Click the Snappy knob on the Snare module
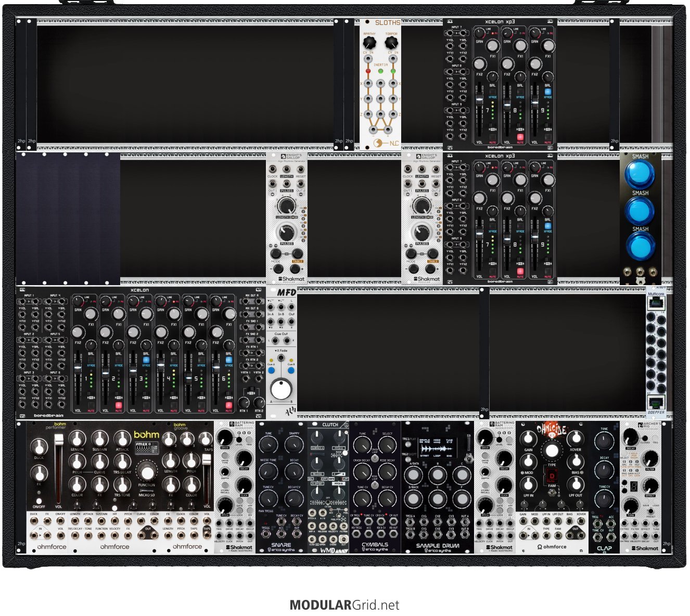 (x=294, y=445)
